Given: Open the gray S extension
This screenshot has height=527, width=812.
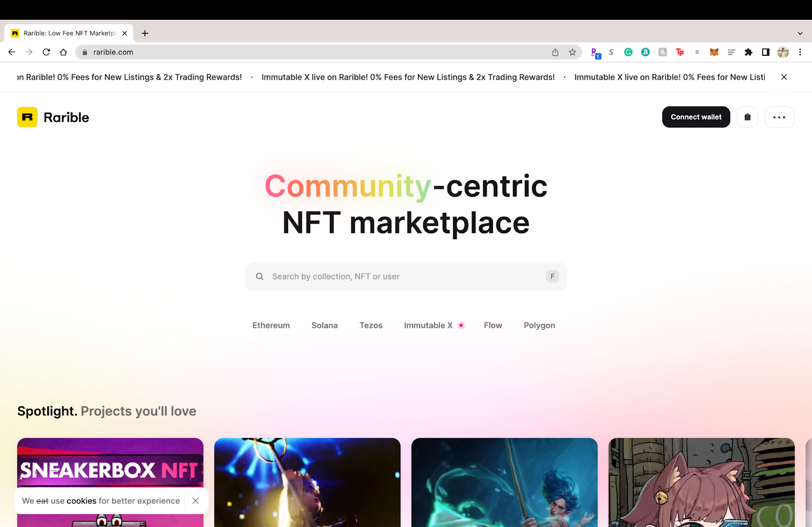Looking at the screenshot, I should [611, 52].
